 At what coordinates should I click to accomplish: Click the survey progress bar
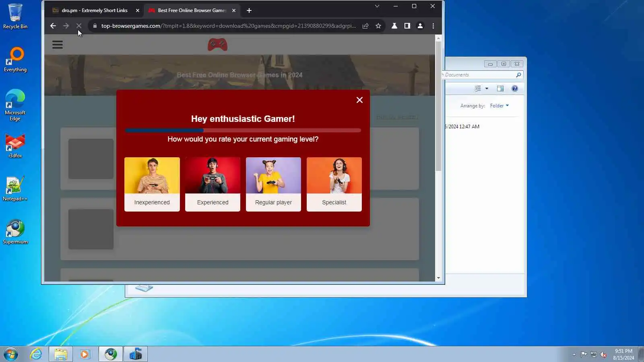coord(243,130)
